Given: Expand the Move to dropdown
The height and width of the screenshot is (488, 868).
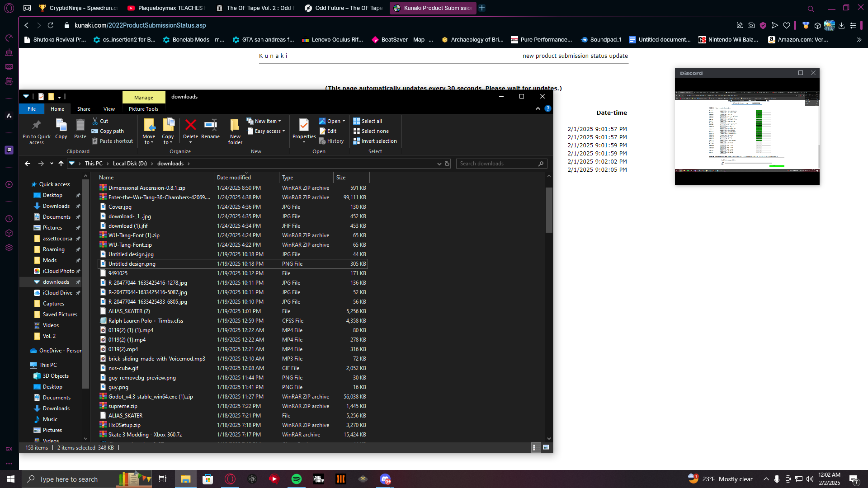Looking at the screenshot, I should tap(149, 139).
